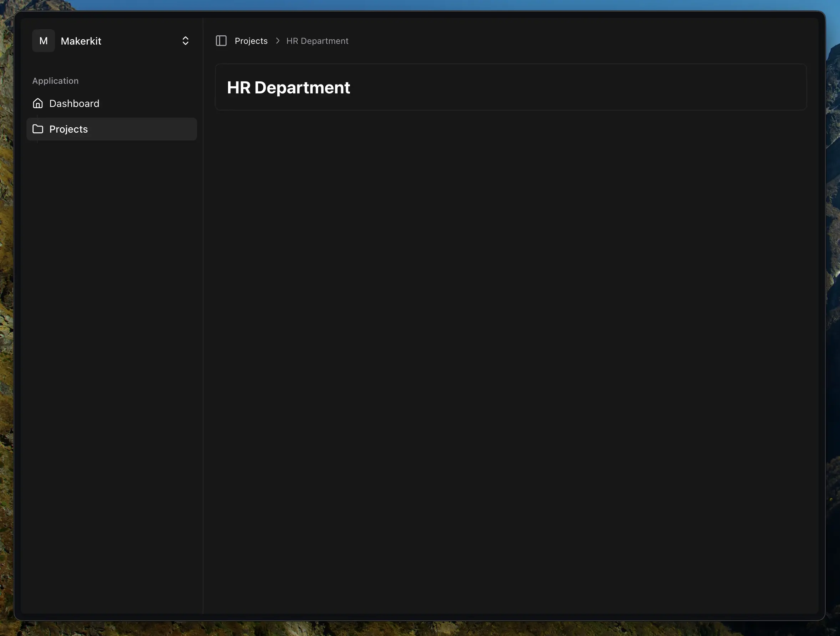Screen dimensions: 840x636
Task: Click the sidebar and content divider line
Action: pyautogui.click(x=203, y=342)
